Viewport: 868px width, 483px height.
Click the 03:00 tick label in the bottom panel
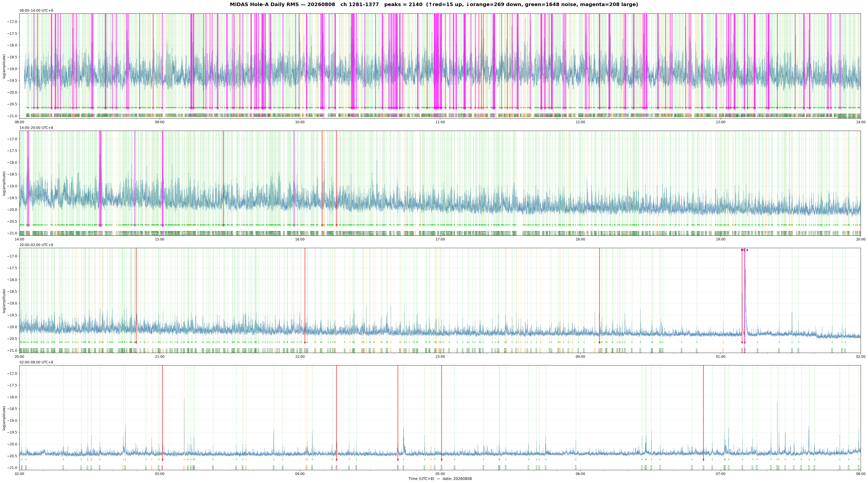[x=160, y=474]
